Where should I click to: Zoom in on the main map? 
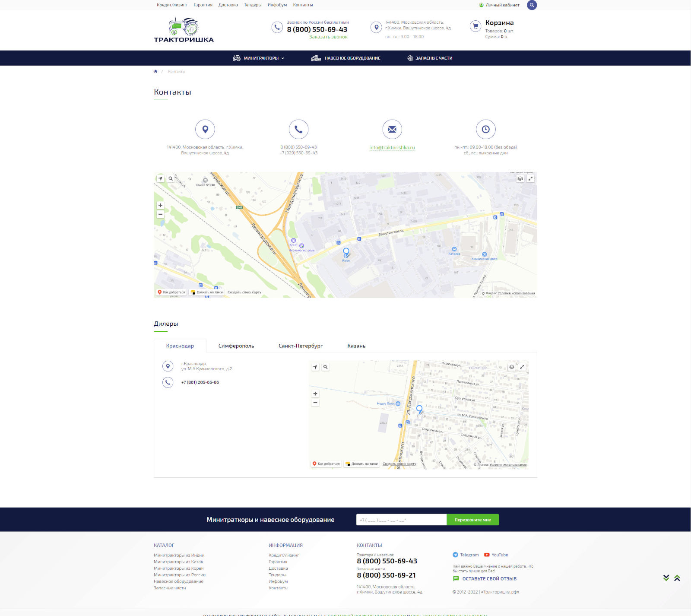point(161,205)
